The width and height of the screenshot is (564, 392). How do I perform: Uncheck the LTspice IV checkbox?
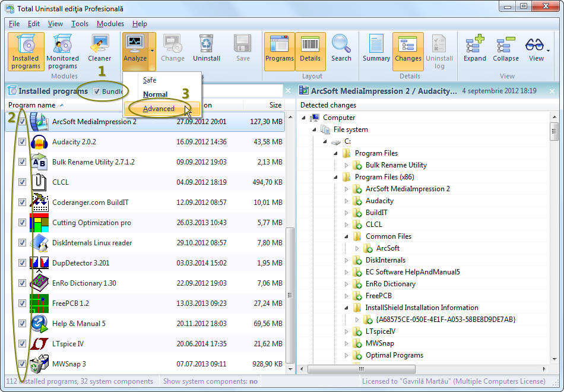pos(22,343)
